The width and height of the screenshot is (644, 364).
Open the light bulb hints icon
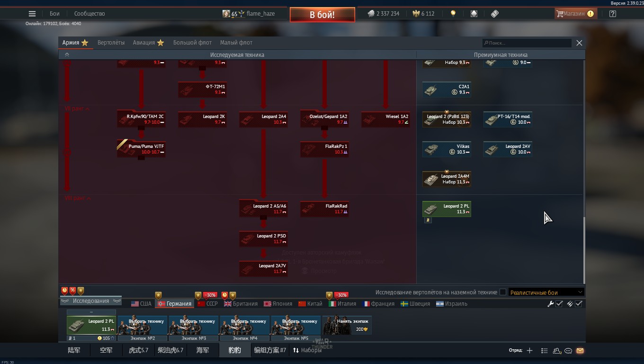[x=453, y=14]
